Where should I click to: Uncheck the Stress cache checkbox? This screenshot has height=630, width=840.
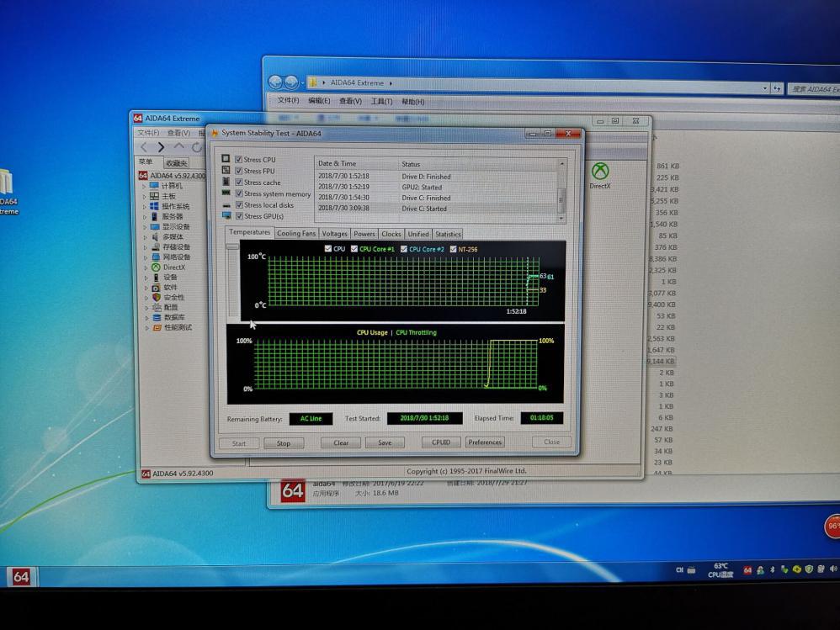point(239,182)
